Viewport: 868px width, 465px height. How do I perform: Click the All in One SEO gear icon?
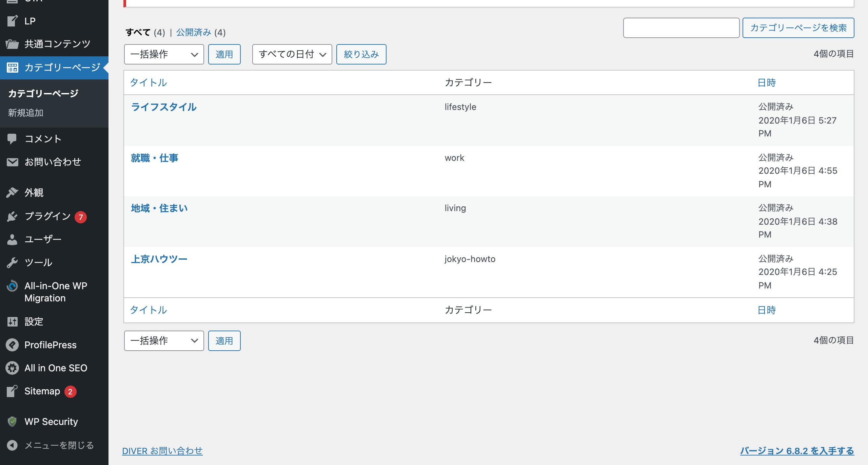point(12,368)
